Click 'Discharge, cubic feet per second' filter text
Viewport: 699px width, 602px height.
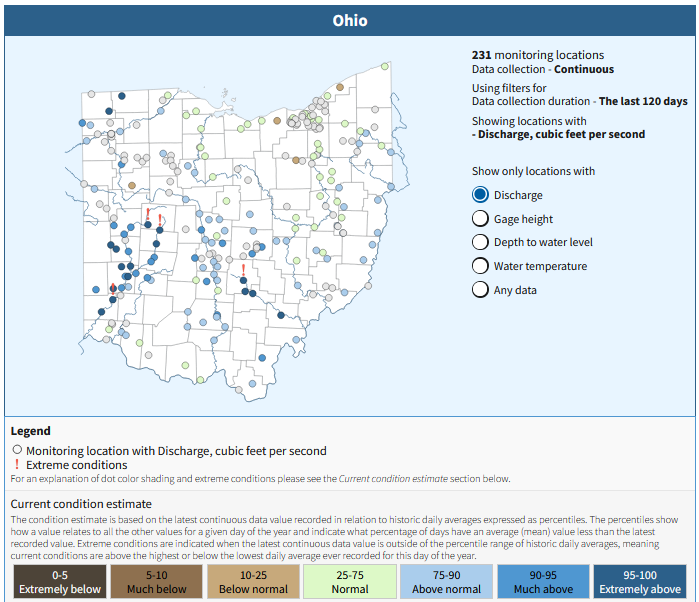(561, 134)
